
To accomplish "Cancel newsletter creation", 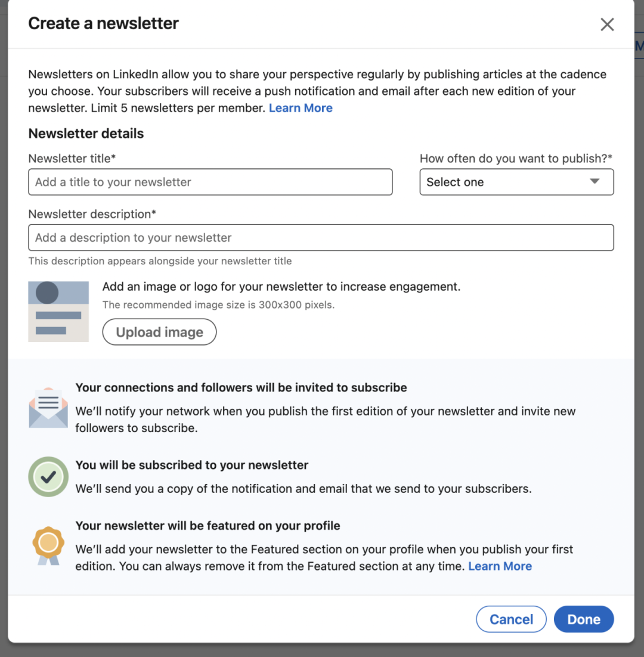I will 511,619.
